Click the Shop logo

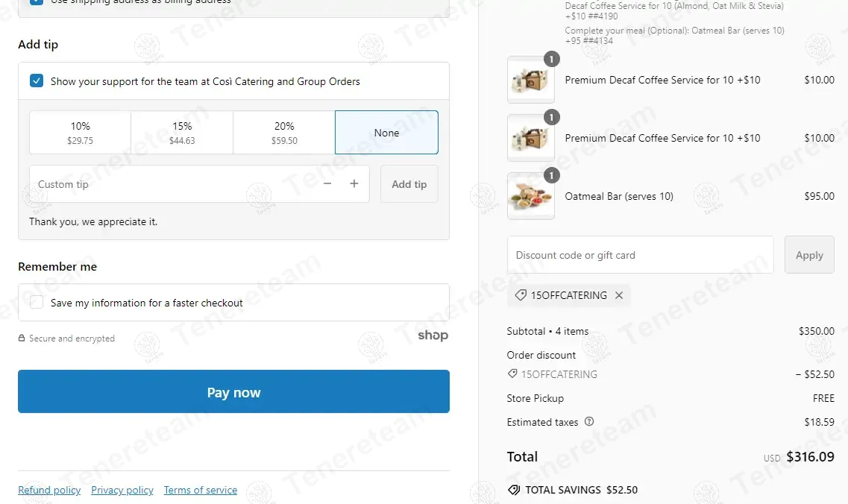point(433,336)
